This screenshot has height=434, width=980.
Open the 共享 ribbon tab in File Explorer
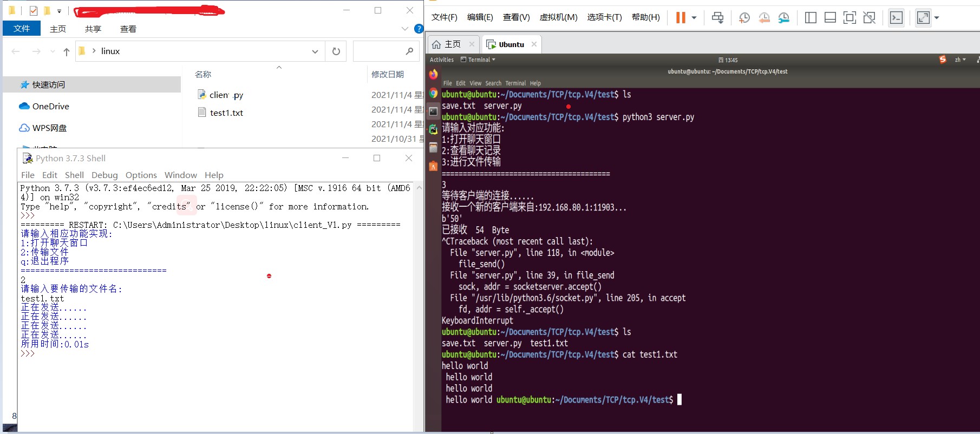pyautogui.click(x=93, y=29)
